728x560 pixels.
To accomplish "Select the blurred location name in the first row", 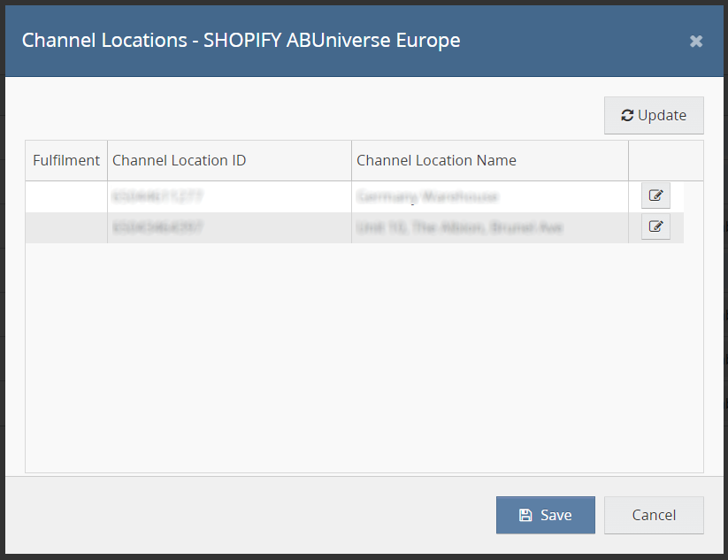I will click(427, 196).
